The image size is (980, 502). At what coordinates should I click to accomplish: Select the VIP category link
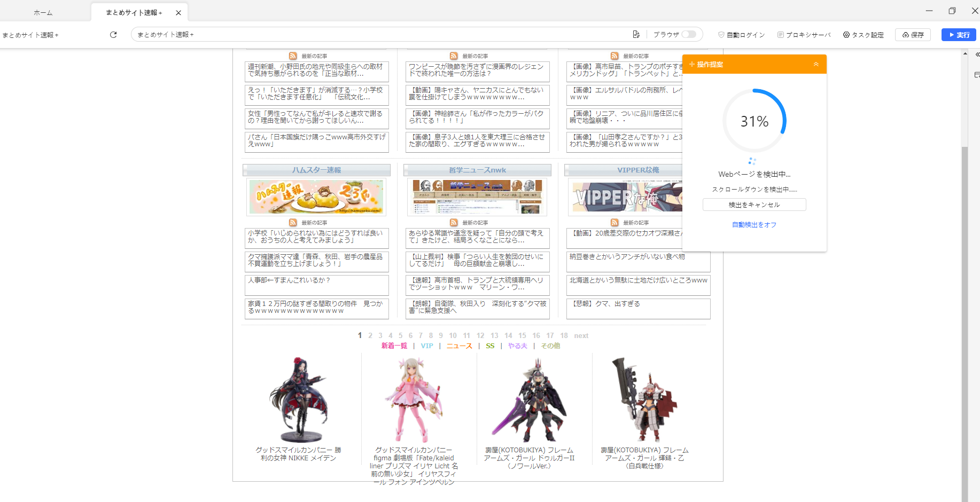coord(427,346)
